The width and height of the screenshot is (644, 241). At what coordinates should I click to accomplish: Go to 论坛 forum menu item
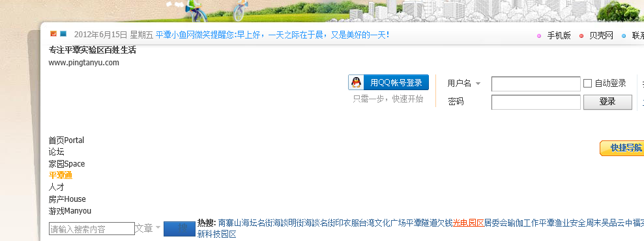click(x=56, y=152)
